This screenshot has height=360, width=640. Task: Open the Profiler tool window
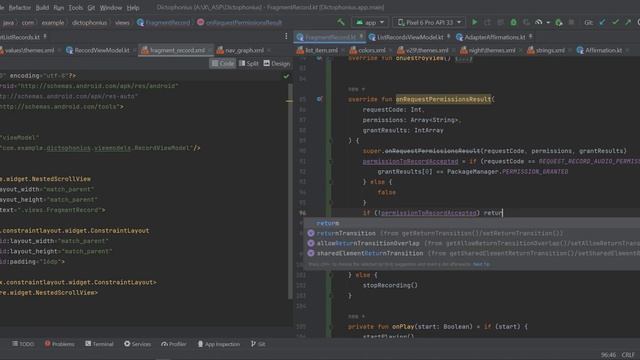coord(174,344)
